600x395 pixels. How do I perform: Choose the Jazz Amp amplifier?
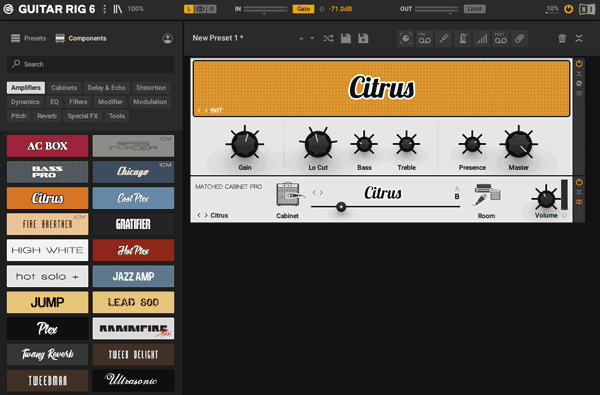[x=133, y=276]
